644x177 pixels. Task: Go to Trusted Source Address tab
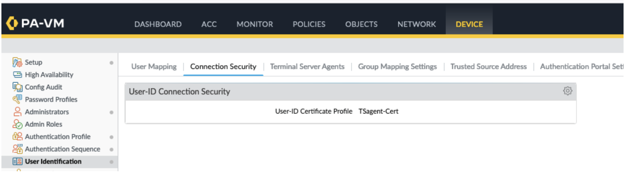[x=488, y=67]
